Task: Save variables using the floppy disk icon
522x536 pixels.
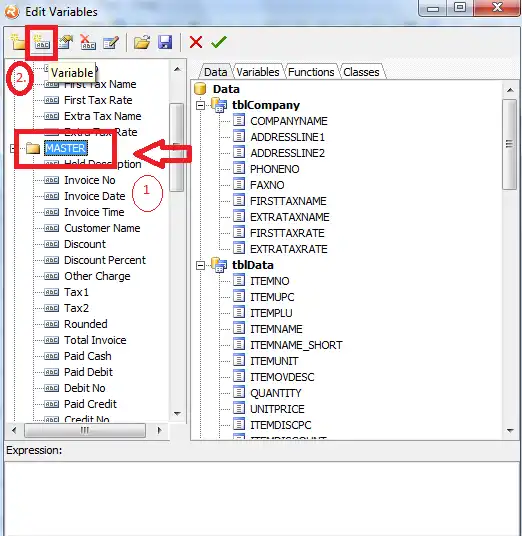Action: (x=165, y=42)
